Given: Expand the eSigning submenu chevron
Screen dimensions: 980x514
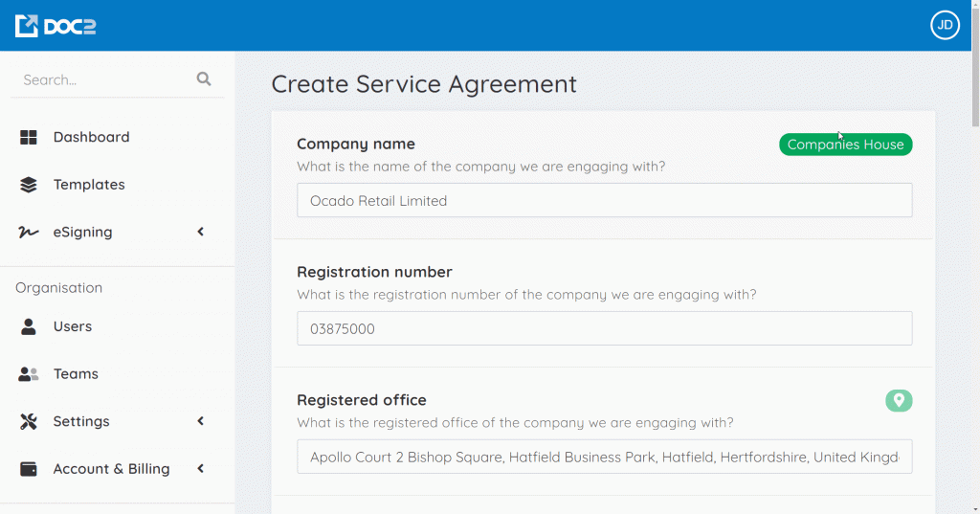Looking at the screenshot, I should coord(201,232).
